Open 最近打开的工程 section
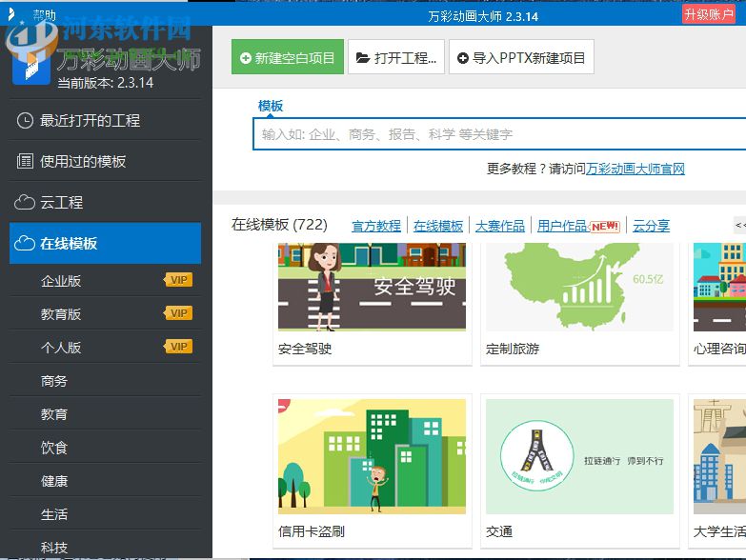Screen dimensions: 746x560 tap(105, 121)
